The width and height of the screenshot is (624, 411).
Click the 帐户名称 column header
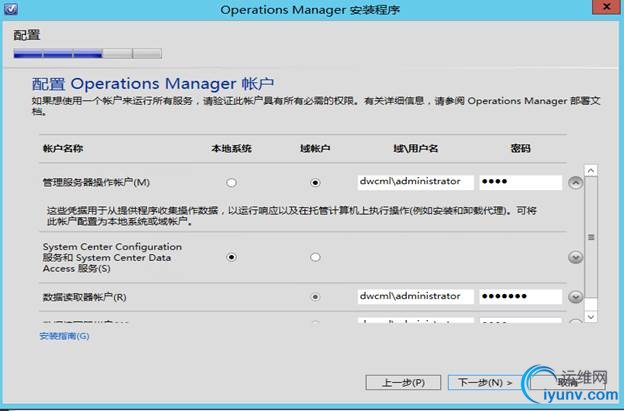63,149
